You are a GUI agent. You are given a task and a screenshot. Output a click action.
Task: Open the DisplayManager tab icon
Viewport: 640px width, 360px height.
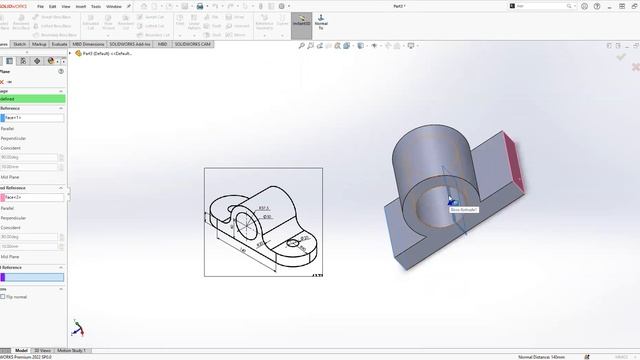[x=51, y=61]
